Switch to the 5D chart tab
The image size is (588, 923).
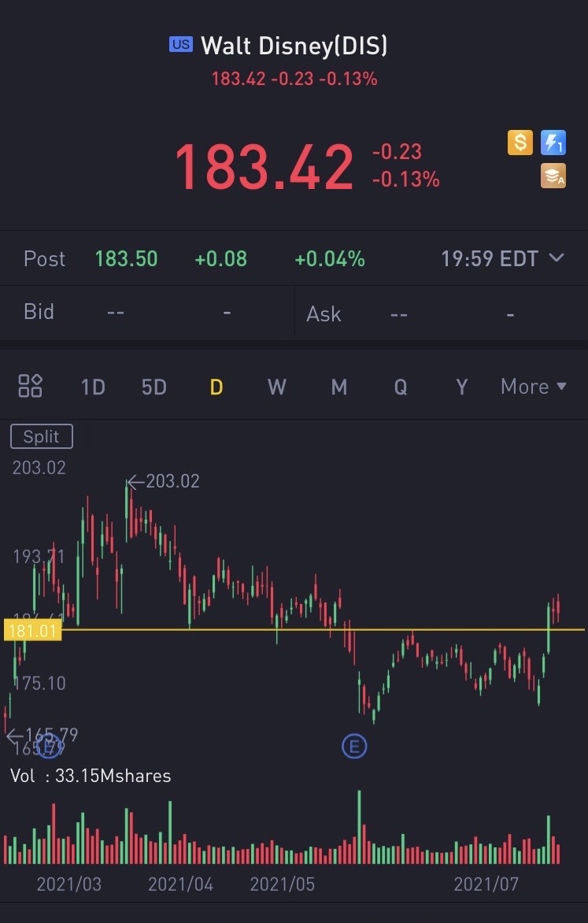point(154,387)
